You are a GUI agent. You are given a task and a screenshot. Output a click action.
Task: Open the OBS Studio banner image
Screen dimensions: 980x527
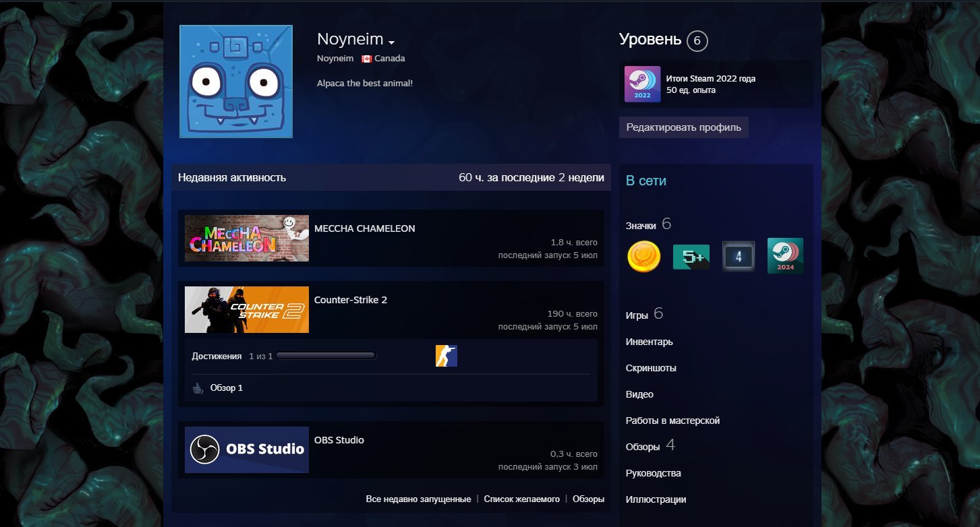point(247,449)
